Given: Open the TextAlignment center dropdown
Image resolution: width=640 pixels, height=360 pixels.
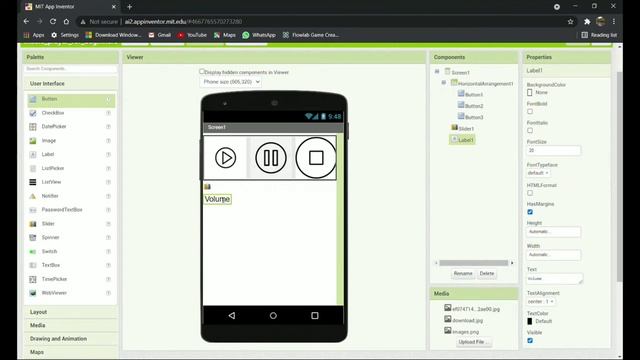Looking at the screenshot, I should click(541, 302).
